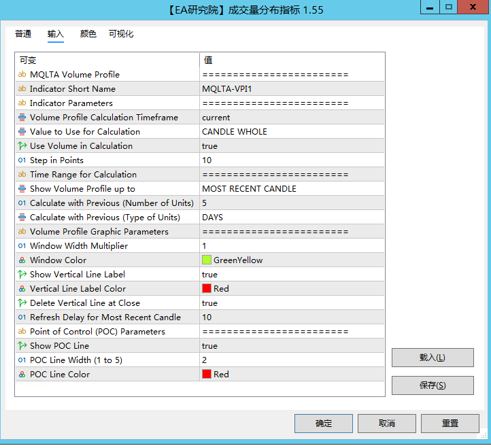Toggle Show Vertical Line Label value
The image size is (491, 448).
[292, 275]
